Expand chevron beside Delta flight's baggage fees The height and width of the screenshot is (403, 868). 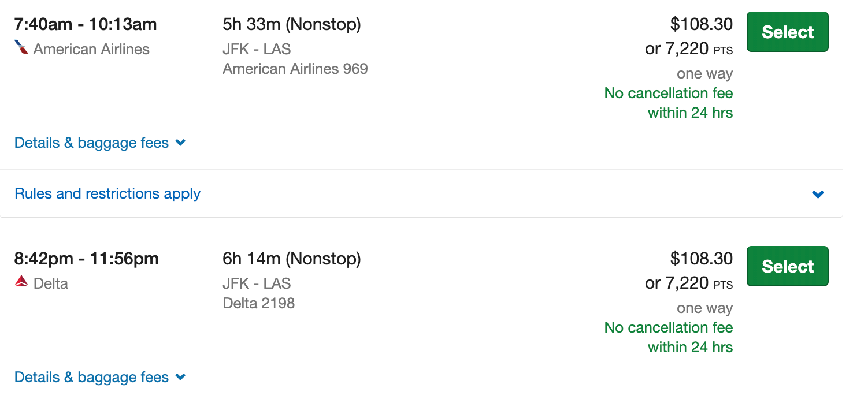(x=180, y=377)
